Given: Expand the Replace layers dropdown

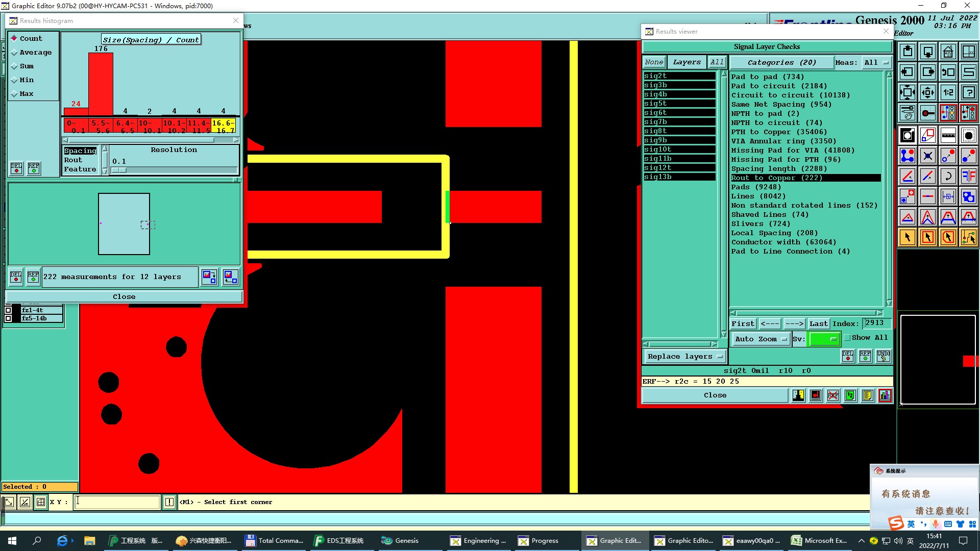Looking at the screenshot, I should coord(684,357).
